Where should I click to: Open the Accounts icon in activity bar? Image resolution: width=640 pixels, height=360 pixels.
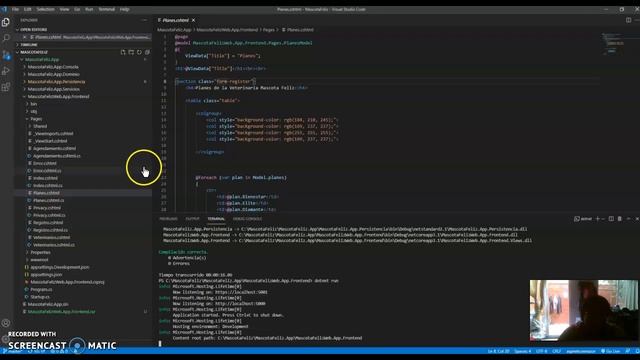[6, 323]
